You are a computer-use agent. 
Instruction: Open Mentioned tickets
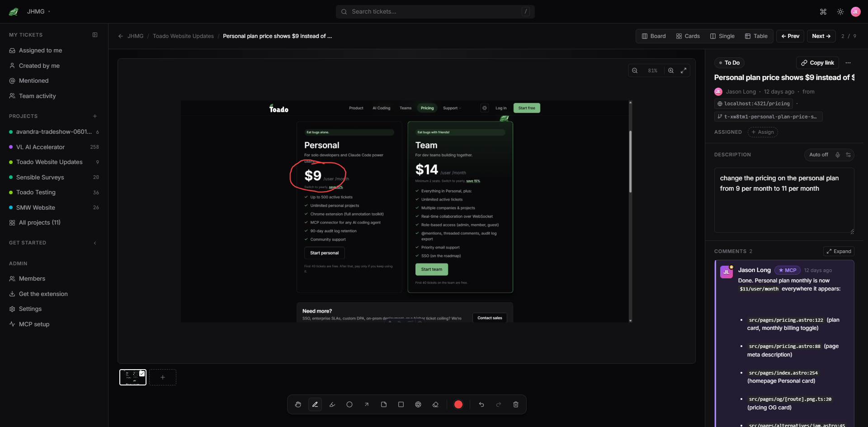pos(54,81)
